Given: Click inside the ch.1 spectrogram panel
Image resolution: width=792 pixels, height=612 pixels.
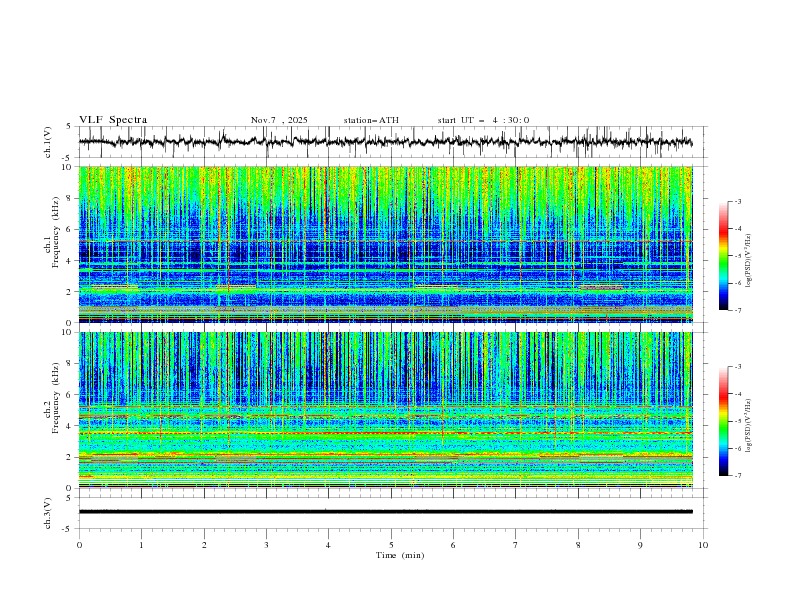Looking at the screenshot, I should tap(385, 244).
